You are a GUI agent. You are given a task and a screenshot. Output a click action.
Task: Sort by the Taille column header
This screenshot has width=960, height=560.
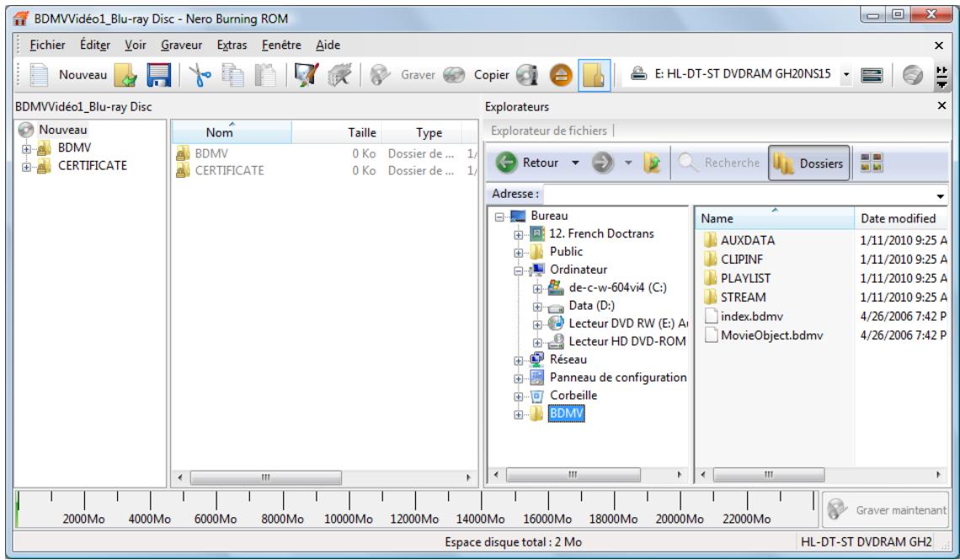click(x=336, y=132)
